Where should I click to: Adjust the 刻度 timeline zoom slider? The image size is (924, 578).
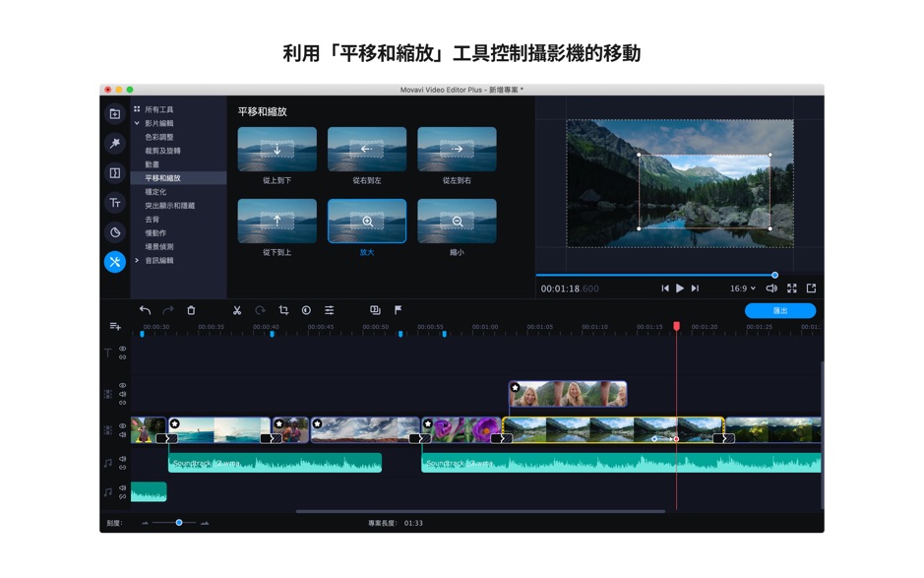[179, 524]
